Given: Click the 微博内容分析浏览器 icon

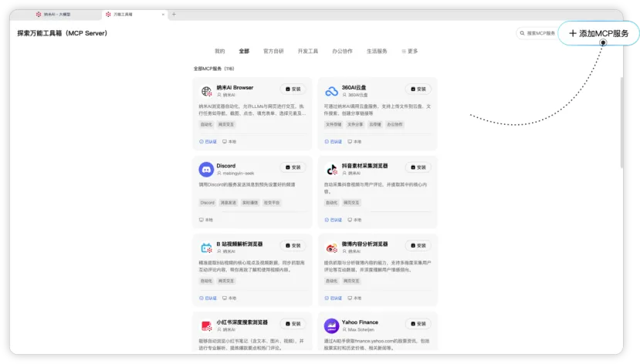Looking at the screenshot, I should [x=331, y=248].
